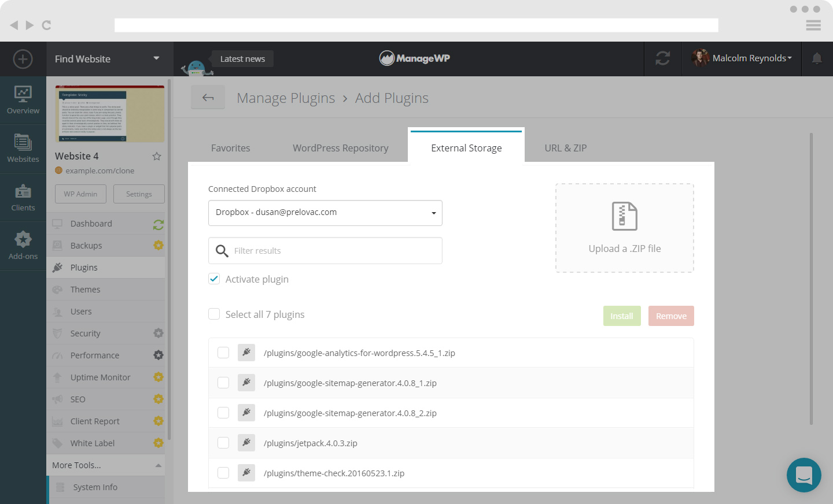Check theme-check.20160523.1.zip checkbox
The image size is (833, 504).
(223, 473)
